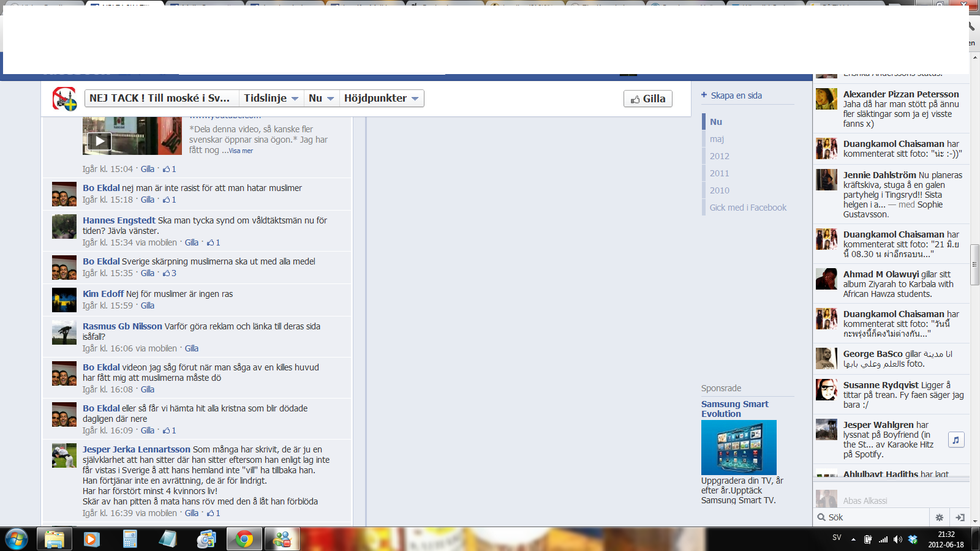Screen dimensions: 980x551
Task: Show the 3 likes on Bo Ekdal's comment
Action: (170, 273)
